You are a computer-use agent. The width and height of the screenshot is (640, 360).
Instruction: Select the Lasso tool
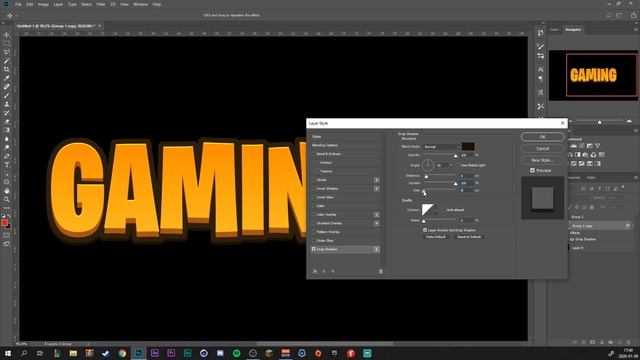7,52
